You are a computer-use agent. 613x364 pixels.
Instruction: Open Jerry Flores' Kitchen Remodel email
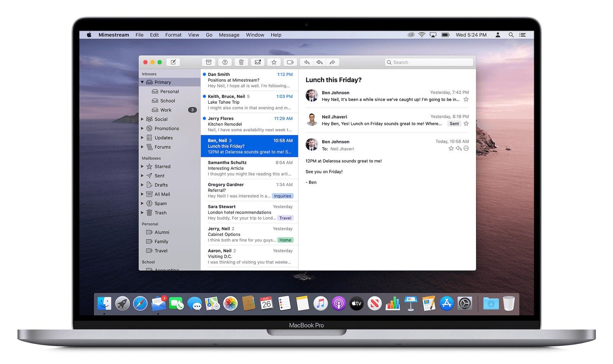(x=249, y=124)
